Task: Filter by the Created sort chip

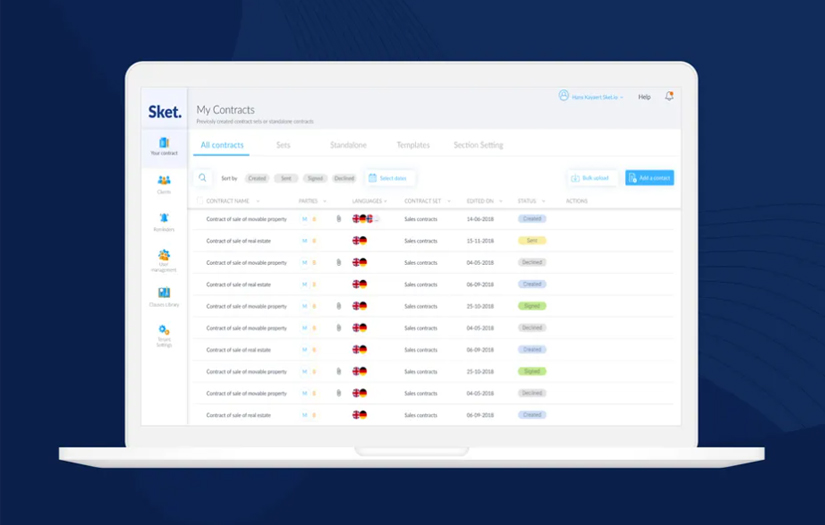Action: (257, 178)
